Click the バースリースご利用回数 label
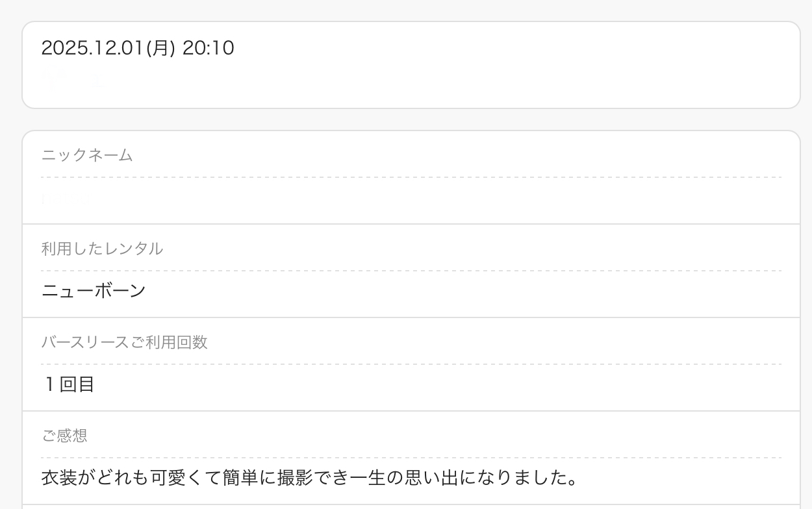Viewport: 812px width, 509px height. (x=124, y=342)
